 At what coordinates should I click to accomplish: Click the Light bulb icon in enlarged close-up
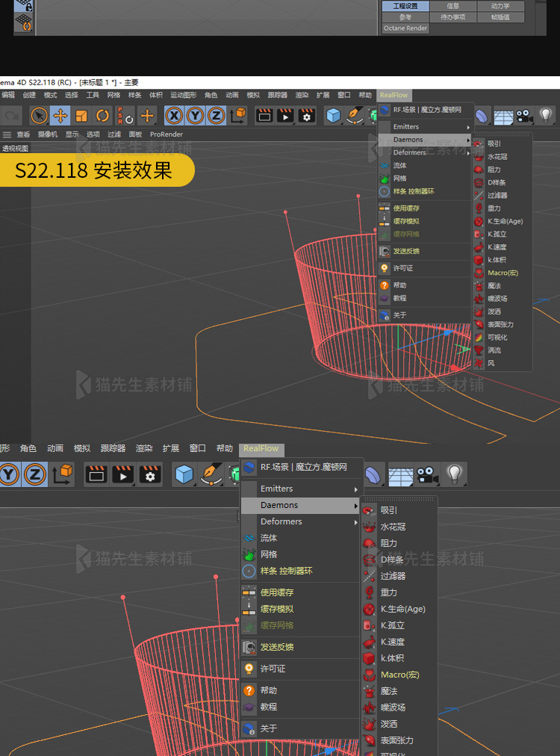coord(455,474)
